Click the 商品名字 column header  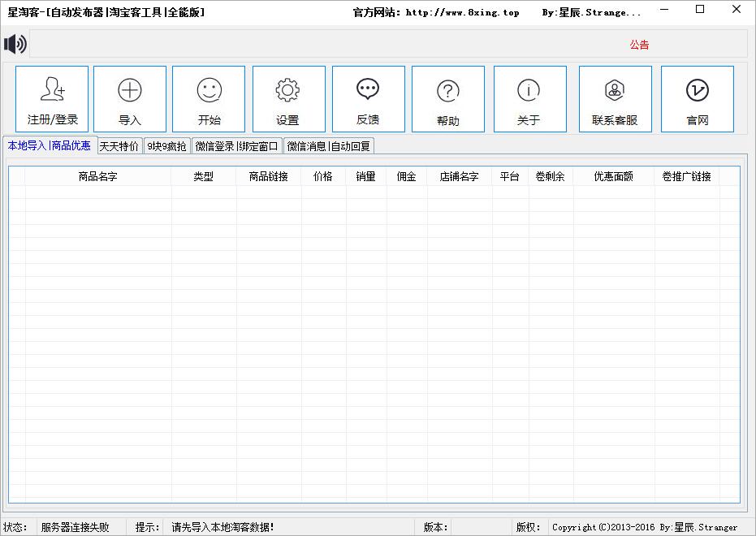coord(97,176)
